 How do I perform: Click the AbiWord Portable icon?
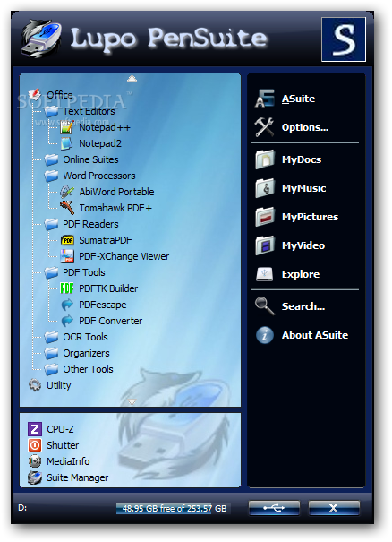(66, 192)
